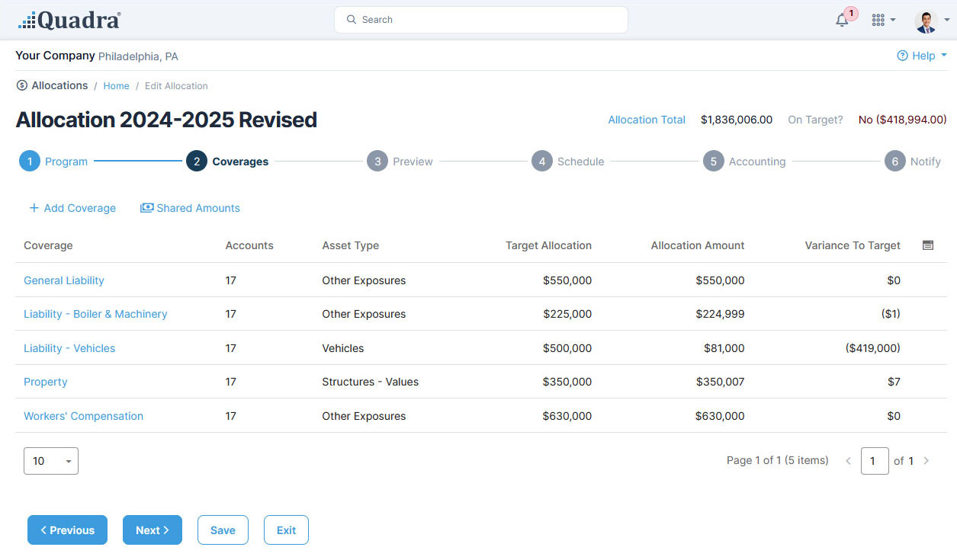Expand the rows-per-page dropdown showing 10
This screenshot has height=560, width=957.
coord(51,461)
